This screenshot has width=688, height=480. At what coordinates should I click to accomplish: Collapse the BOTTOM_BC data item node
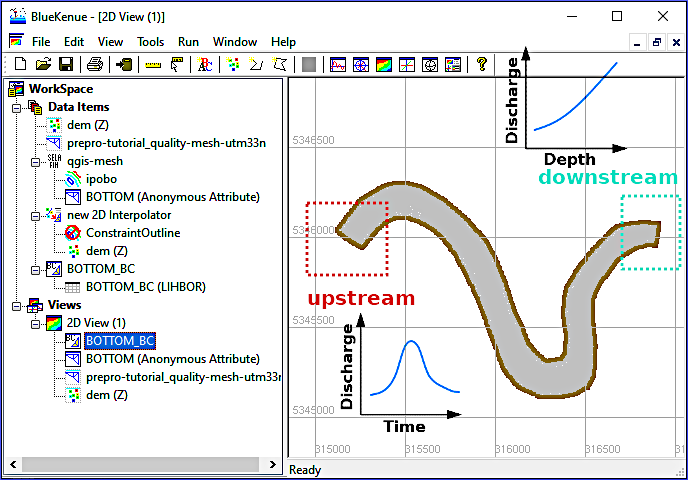(x=35, y=270)
